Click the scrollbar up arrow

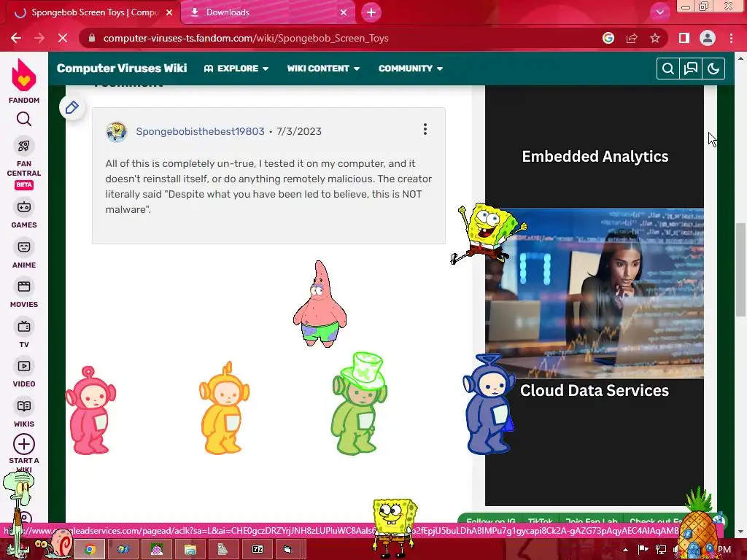(740, 58)
